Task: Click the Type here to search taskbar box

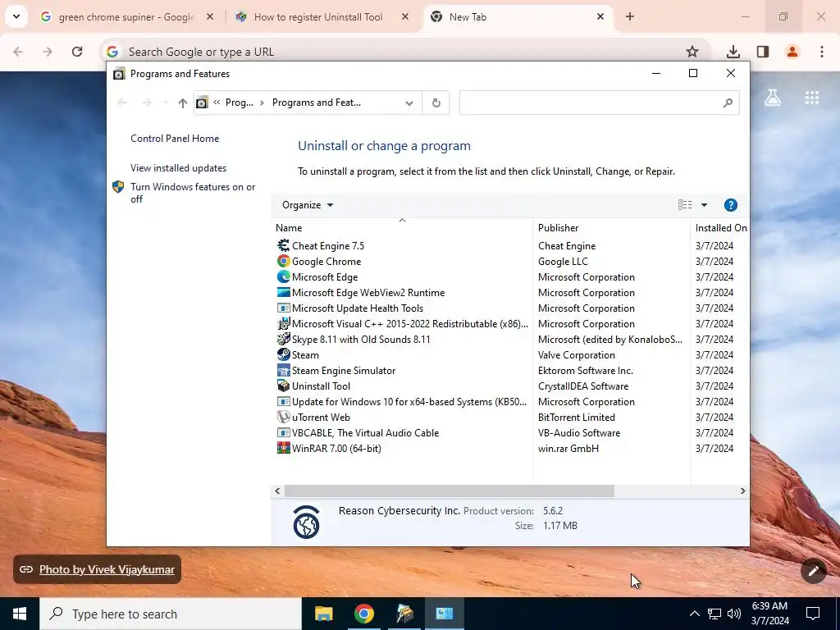Action: (x=171, y=614)
